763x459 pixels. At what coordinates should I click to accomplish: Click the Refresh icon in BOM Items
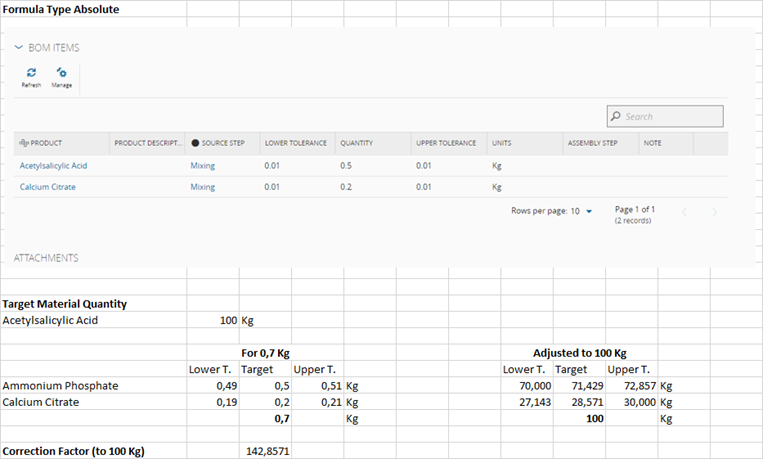pos(31,73)
